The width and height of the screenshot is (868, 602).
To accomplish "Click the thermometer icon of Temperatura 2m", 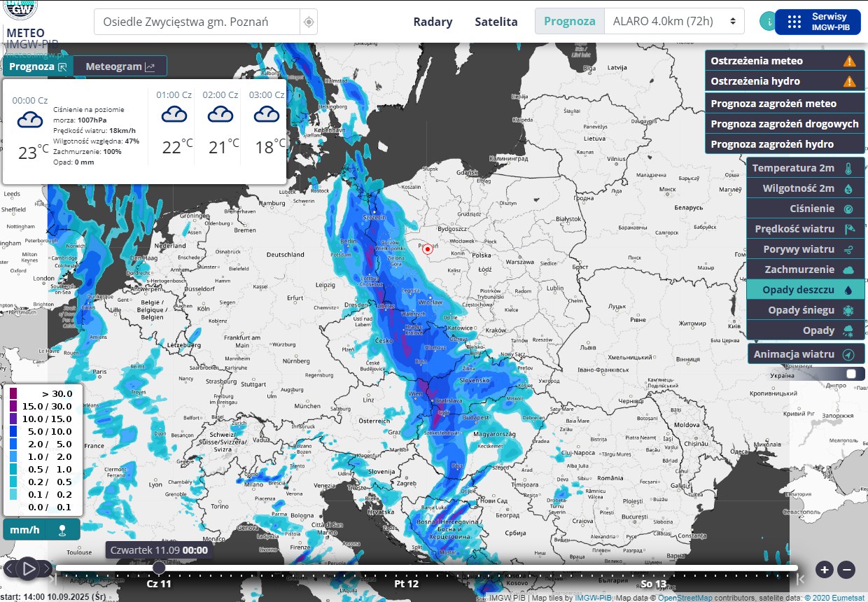I will [848, 168].
